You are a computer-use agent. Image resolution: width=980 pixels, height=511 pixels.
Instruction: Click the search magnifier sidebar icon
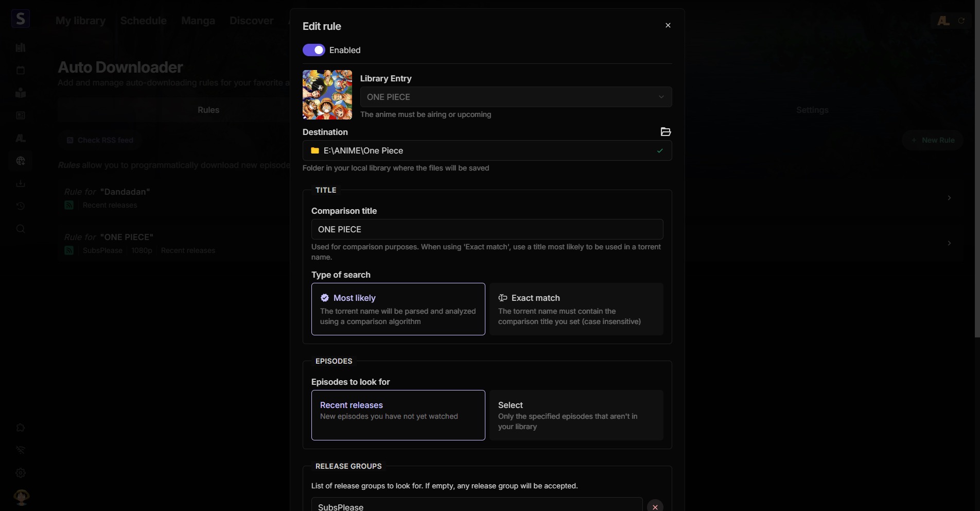coord(21,229)
